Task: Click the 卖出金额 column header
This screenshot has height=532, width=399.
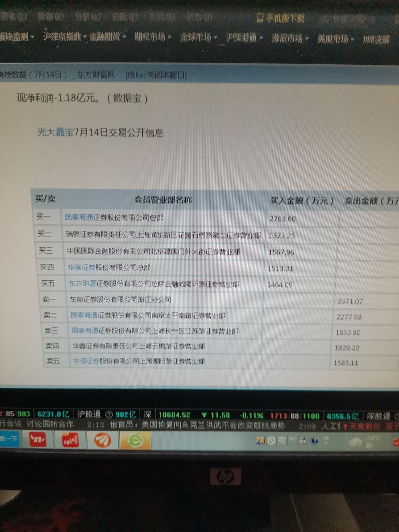Action: click(x=371, y=201)
